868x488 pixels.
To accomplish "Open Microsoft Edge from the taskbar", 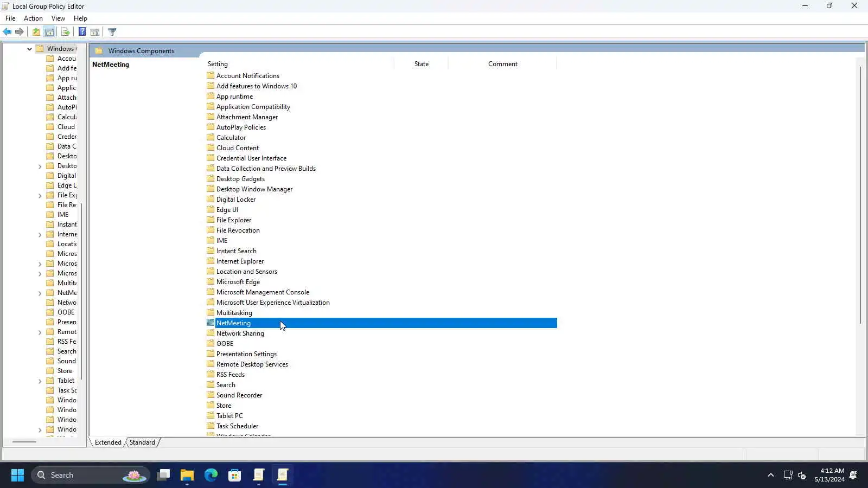I will pos(211,475).
